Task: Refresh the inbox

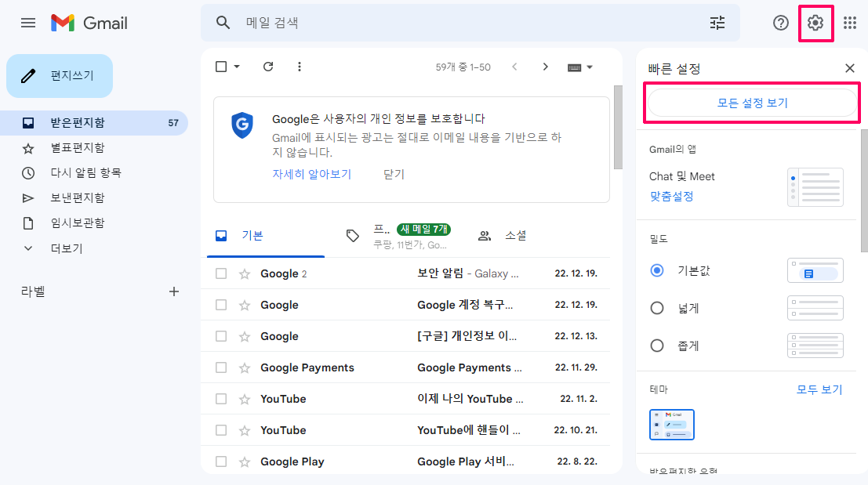Action: tap(268, 67)
